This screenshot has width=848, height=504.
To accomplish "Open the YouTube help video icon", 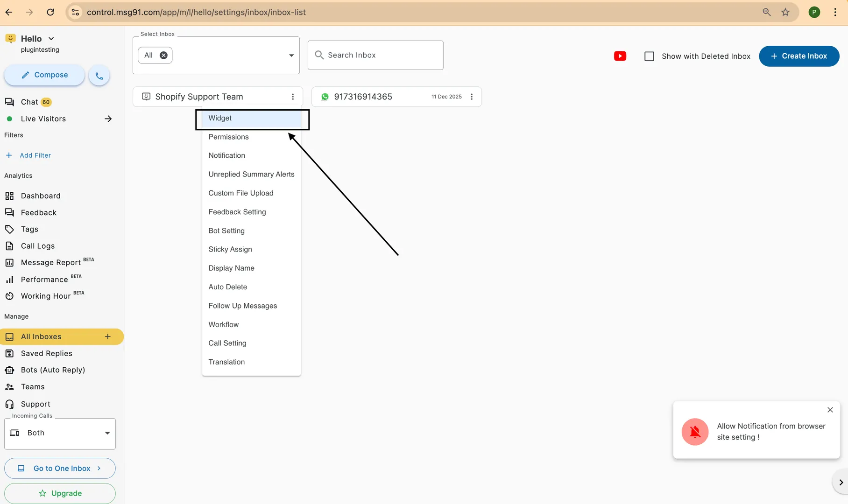I will pyautogui.click(x=620, y=56).
